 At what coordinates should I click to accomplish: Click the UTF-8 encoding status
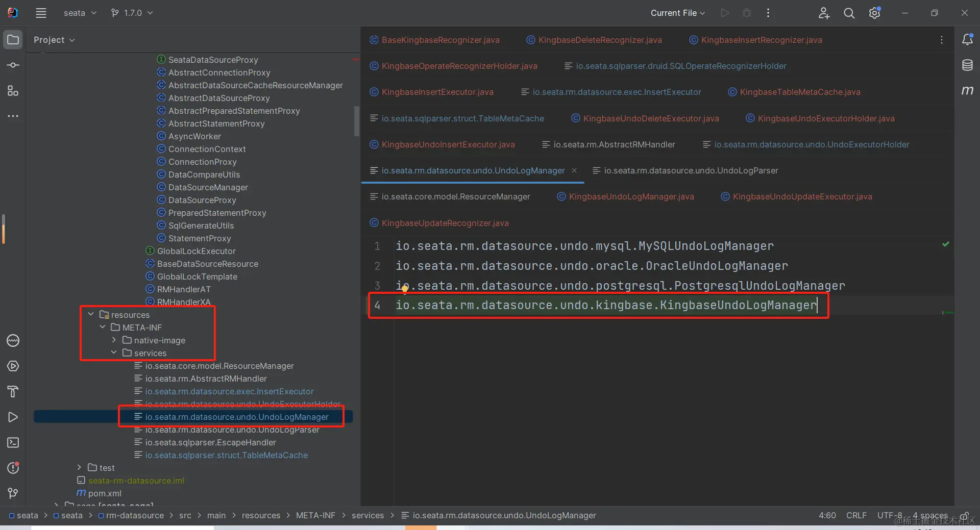[890, 516]
